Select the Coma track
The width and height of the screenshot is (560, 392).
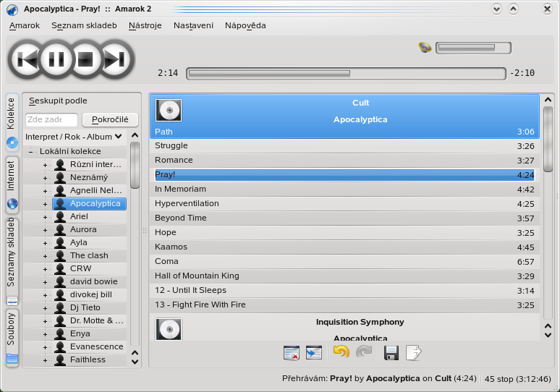(344, 262)
